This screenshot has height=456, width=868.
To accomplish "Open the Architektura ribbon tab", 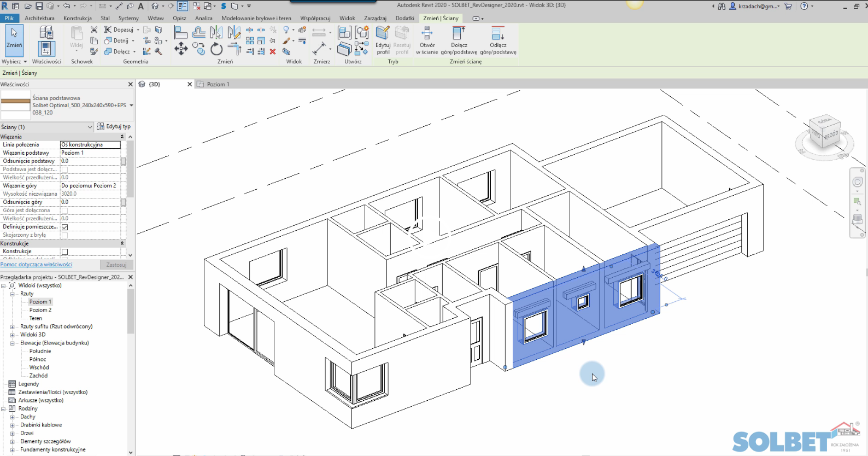I will point(39,18).
